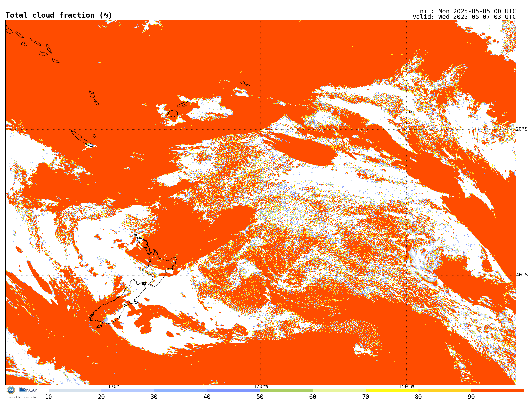Click the NSF logo icon
This screenshot has height=400, width=532.
[x=11, y=390]
